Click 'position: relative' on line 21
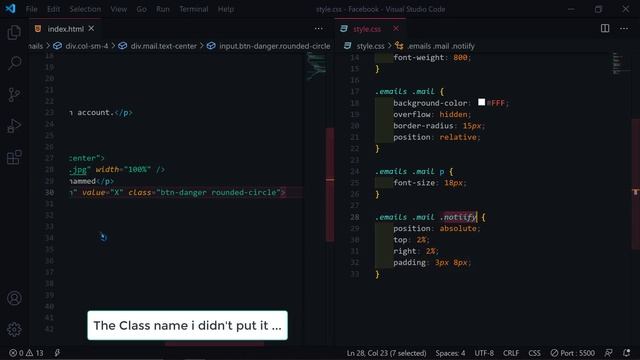This screenshot has width=640, height=360. pos(437,137)
